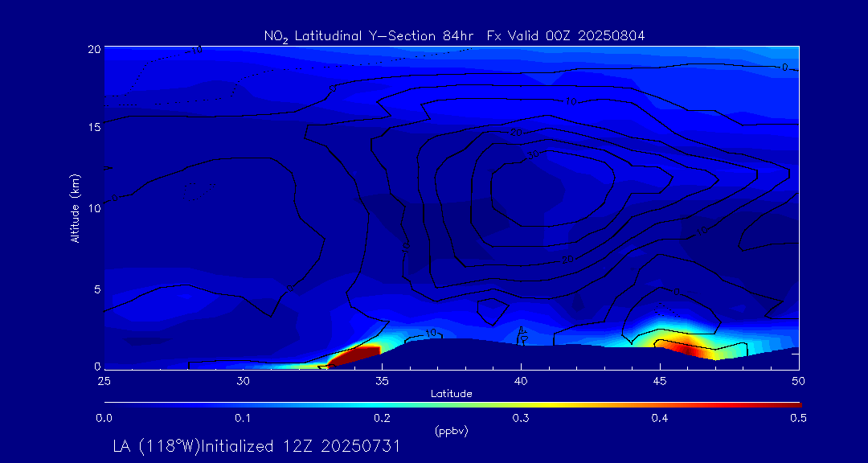Screen dimensions: 868x463
Task: Click the innermost contour's '30' label
Action: pyautogui.click(x=533, y=156)
